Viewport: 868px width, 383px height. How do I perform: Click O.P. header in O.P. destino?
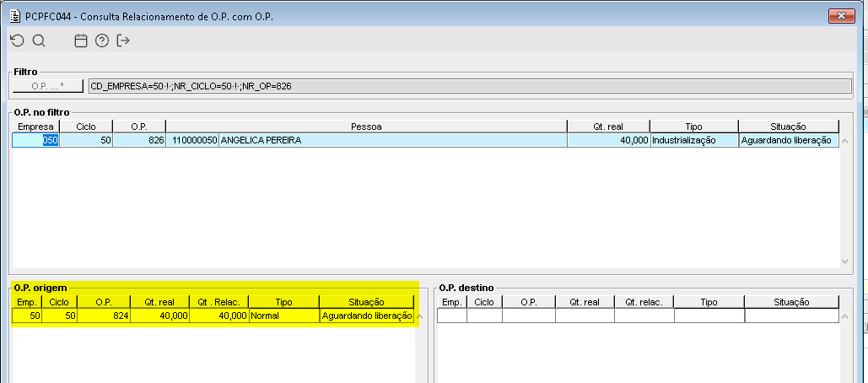click(x=529, y=302)
